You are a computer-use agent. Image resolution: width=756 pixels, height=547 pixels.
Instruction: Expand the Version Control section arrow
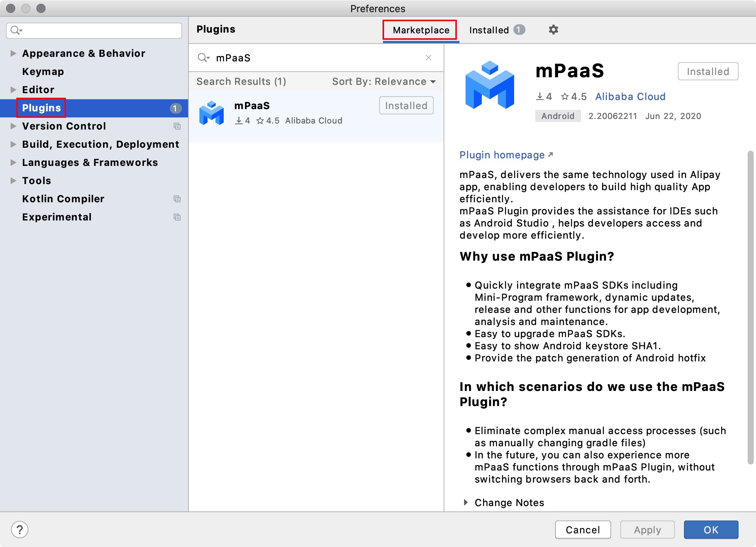(13, 126)
